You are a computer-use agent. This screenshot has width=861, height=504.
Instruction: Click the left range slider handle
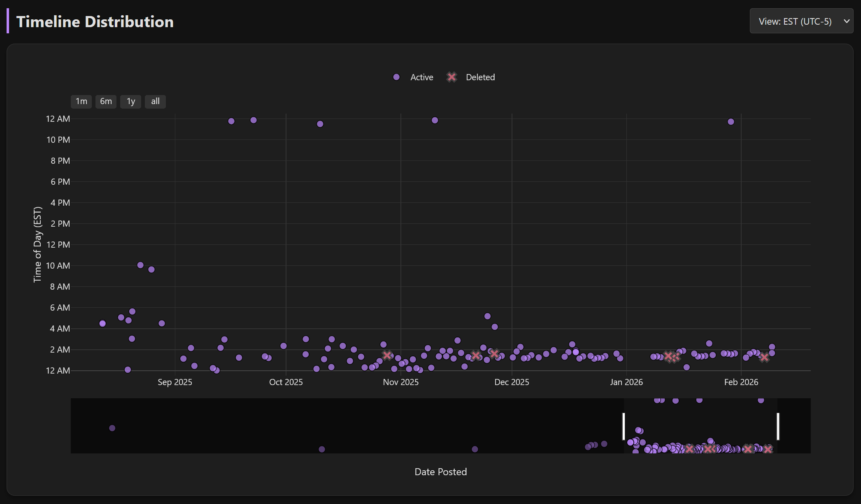(x=624, y=426)
